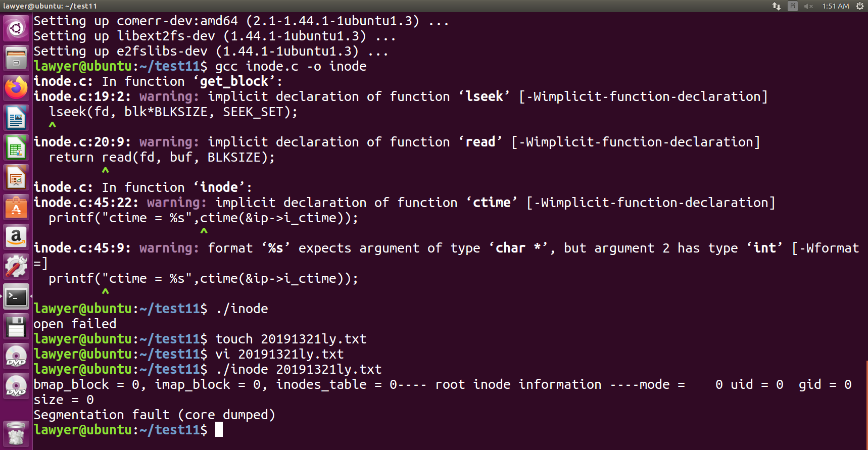Image resolution: width=868 pixels, height=450 pixels.
Task: Open System Settings wrench icon
Action: [x=16, y=267]
